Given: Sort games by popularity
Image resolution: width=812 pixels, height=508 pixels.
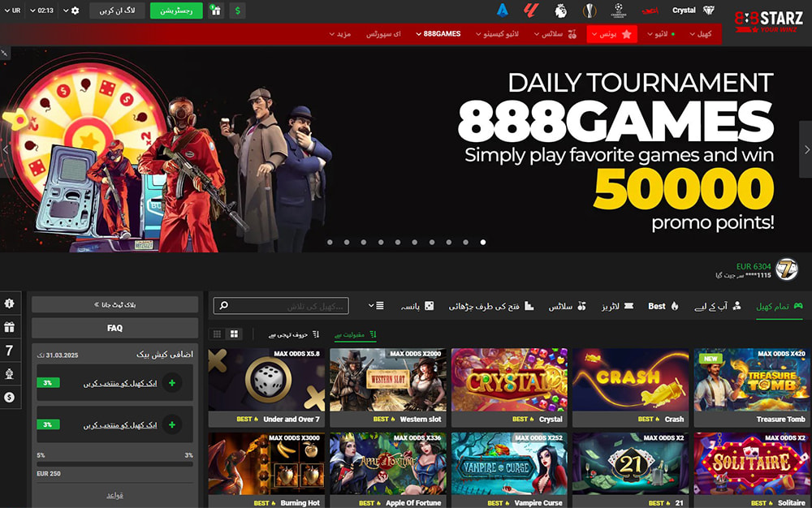Looking at the screenshot, I should click(x=356, y=334).
